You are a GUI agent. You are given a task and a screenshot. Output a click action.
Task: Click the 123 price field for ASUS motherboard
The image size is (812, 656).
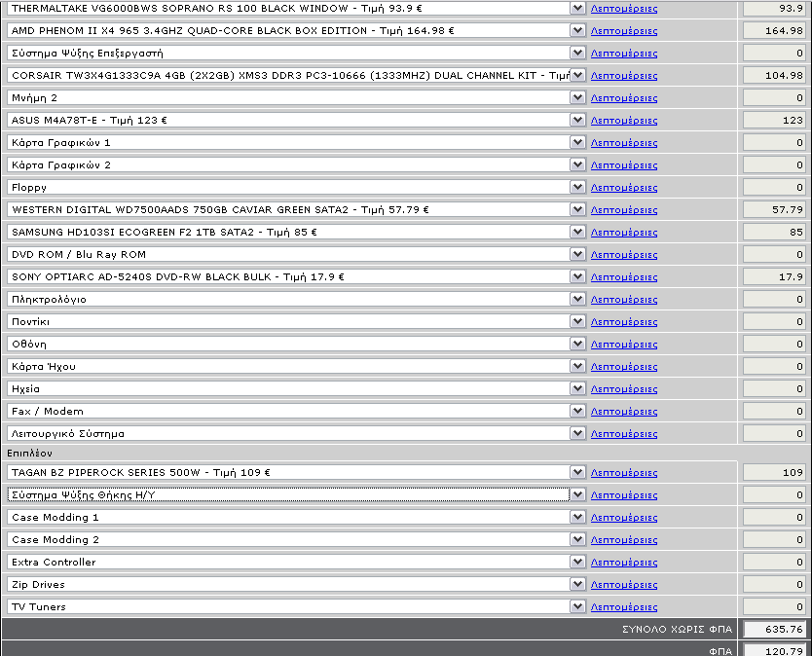774,120
